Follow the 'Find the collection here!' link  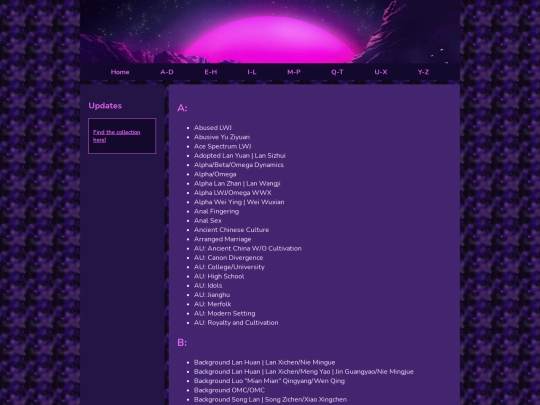coord(116,136)
